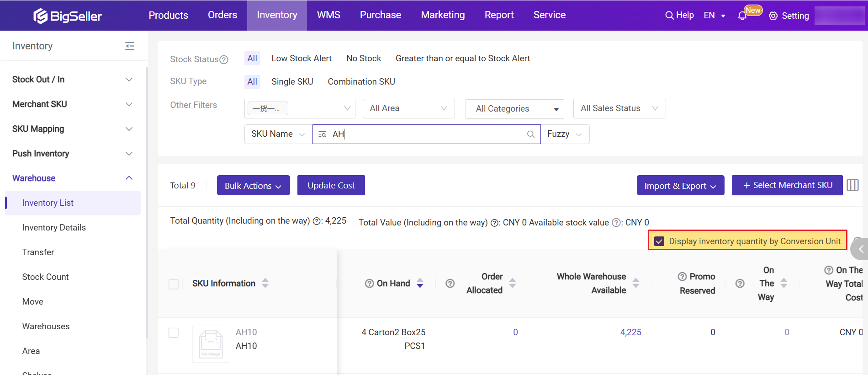The height and width of the screenshot is (375, 868).
Task: Sort by On Hand arrows
Action: [x=420, y=284]
